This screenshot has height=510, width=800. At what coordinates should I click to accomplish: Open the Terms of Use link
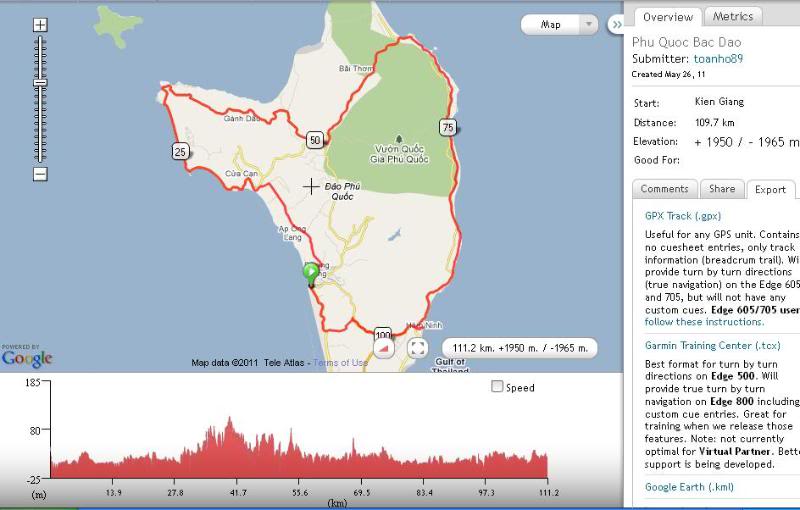(340, 363)
